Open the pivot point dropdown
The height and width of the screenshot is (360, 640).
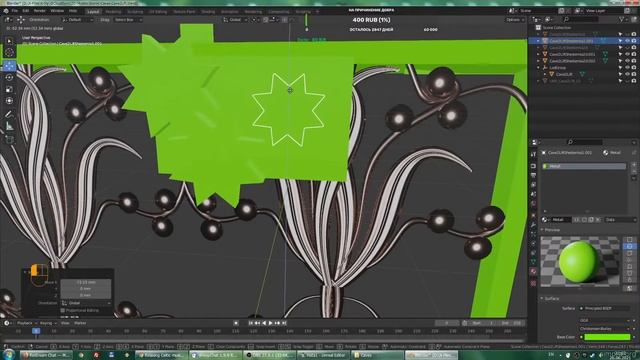click(256, 20)
